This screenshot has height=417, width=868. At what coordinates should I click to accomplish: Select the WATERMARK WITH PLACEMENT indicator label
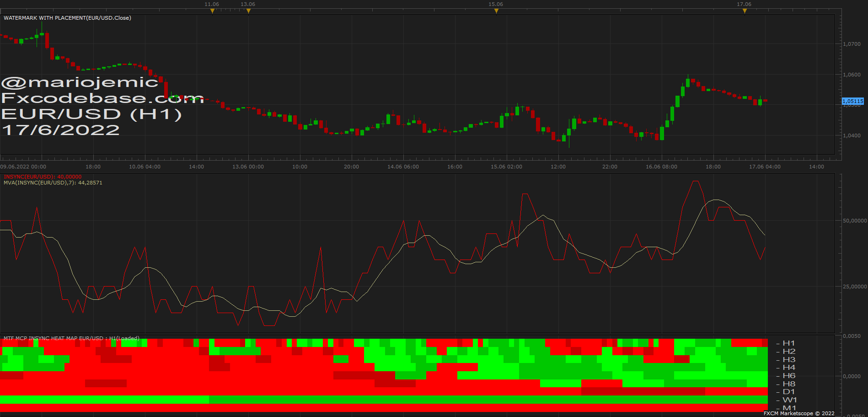tap(67, 18)
